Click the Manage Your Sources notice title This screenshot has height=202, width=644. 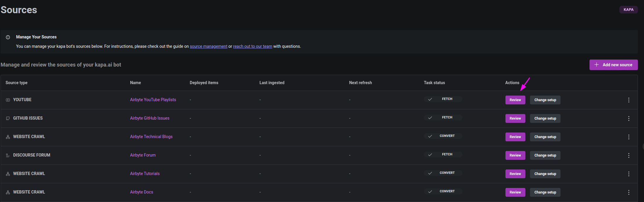coord(36,37)
